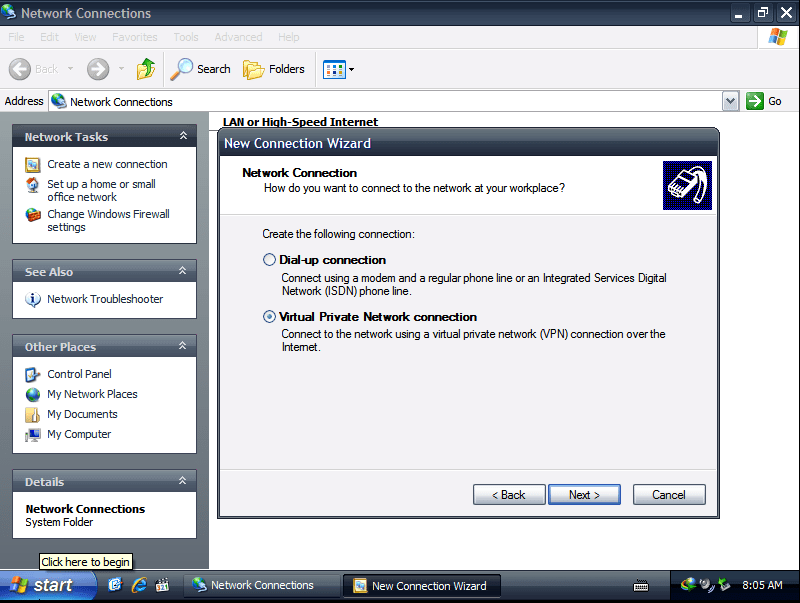Click the wizard < Back button

pyautogui.click(x=509, y=494)
